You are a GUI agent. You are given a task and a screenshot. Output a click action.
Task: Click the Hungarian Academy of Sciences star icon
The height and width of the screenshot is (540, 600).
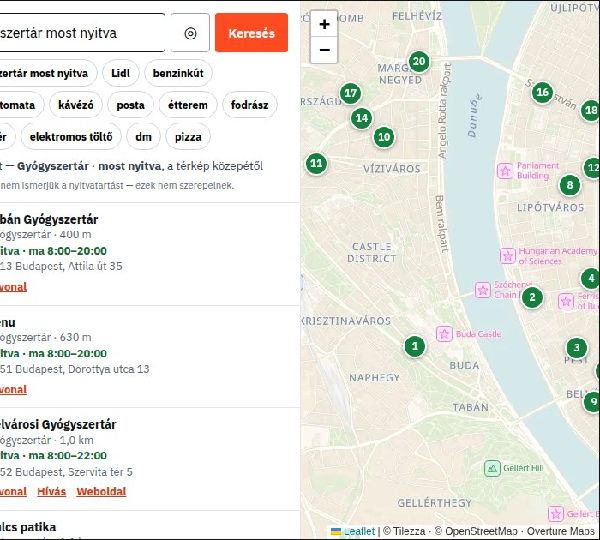(x=508, y=256)
